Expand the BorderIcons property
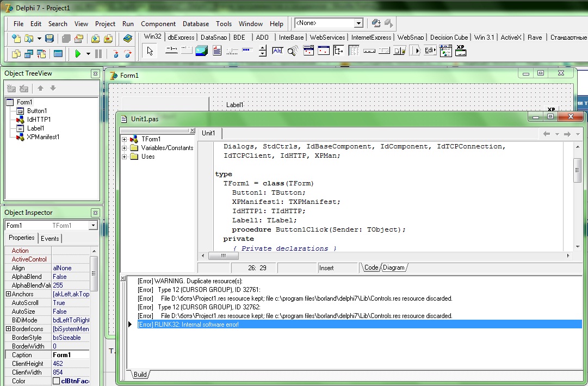This screenshot has width=588, height=386. click(8, 329)
